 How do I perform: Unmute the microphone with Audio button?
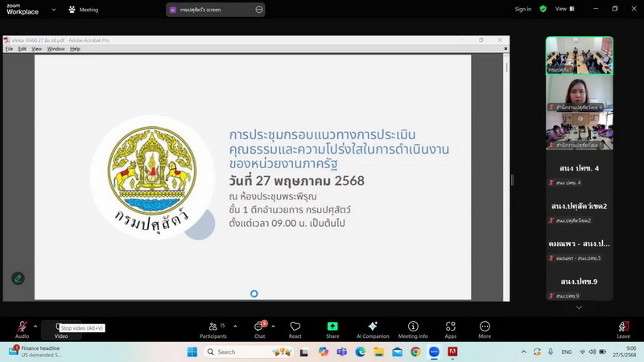point(23,330)
